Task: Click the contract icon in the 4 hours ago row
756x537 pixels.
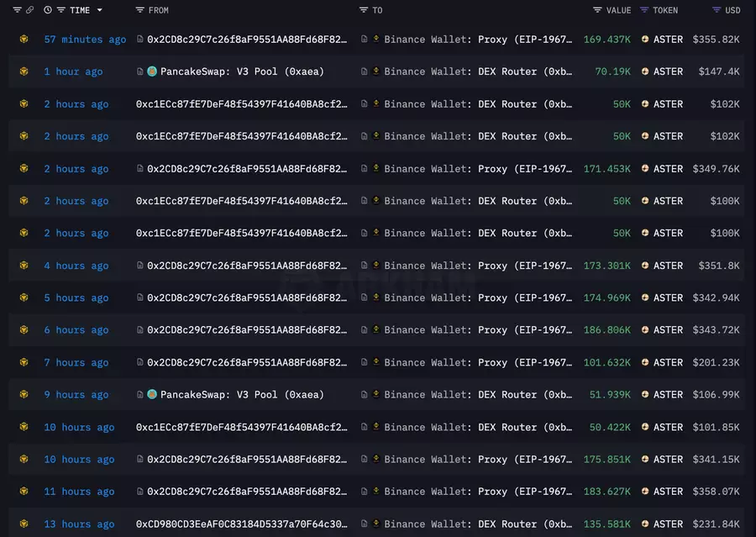Action: [x=140, y=266]
